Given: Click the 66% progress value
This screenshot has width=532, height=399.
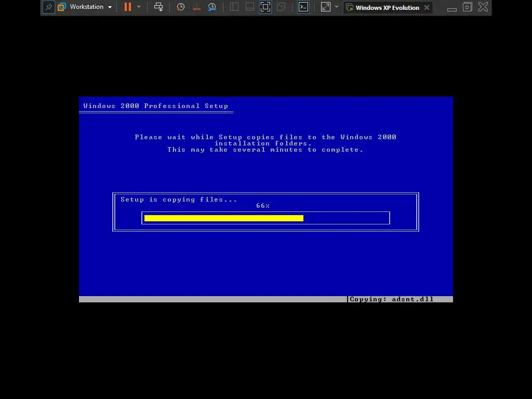Looking at the screenshot, I should [x=263, y=206].
